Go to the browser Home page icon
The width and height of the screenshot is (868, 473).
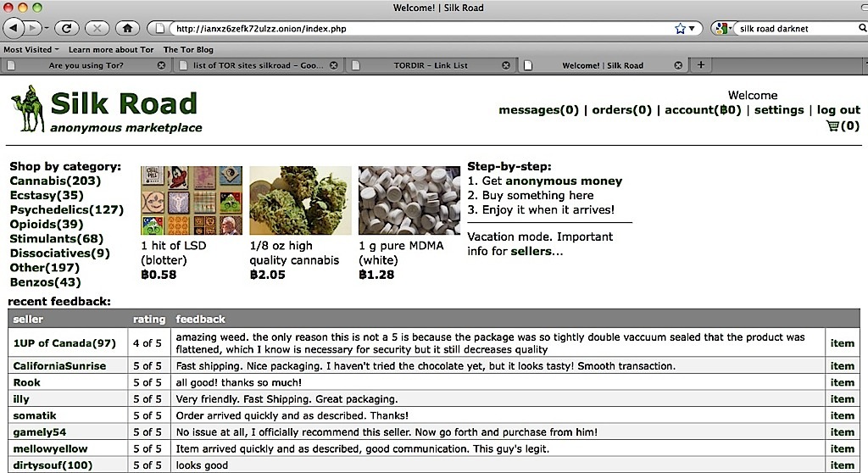tap(127, 28)
